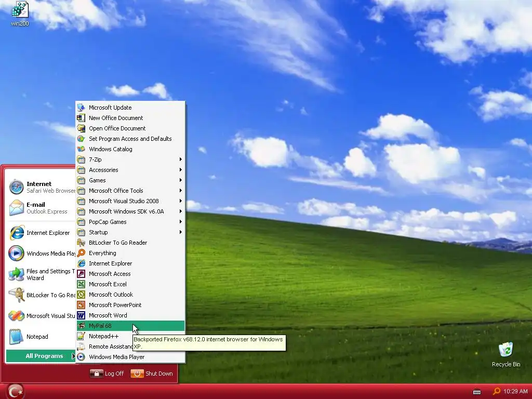Click the pinned Internet Explorer icon in the Start menu
This screenshot has width=532, height=399.
[16, 233]
